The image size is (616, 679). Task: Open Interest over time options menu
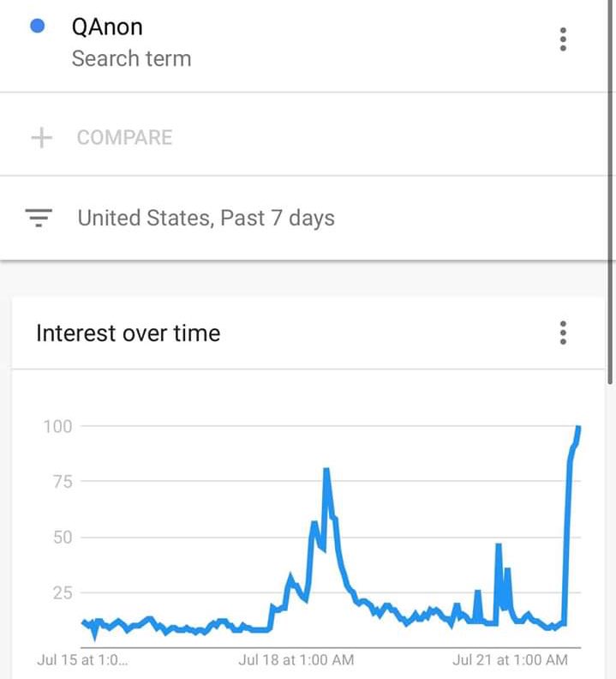[x=563, y=333]
